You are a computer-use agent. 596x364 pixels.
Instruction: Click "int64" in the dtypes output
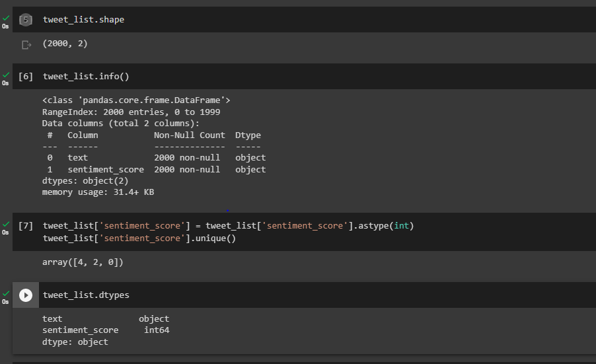pos(157,330)
